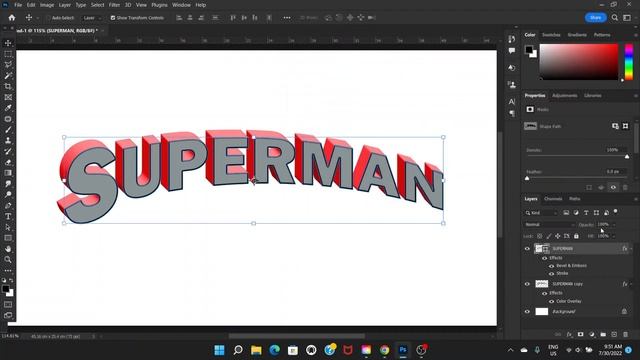Toggle the Auto-Select checkbox

pos(49,18)
